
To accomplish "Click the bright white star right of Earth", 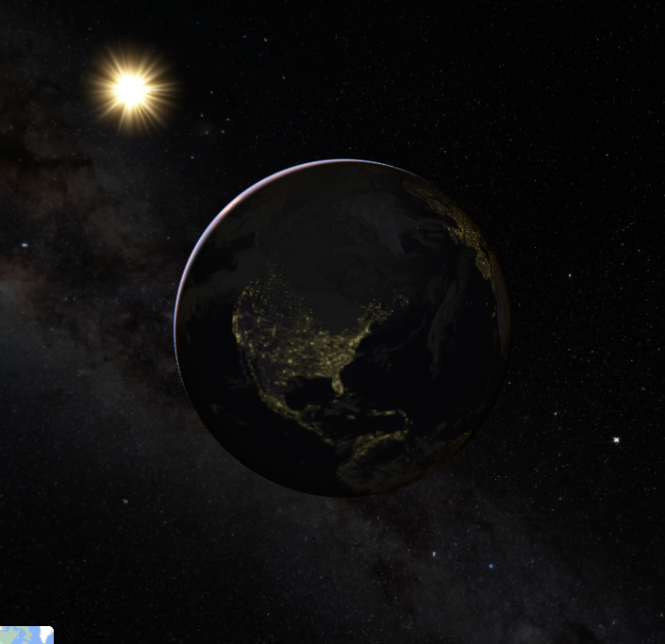I will (x=617, y=439).
